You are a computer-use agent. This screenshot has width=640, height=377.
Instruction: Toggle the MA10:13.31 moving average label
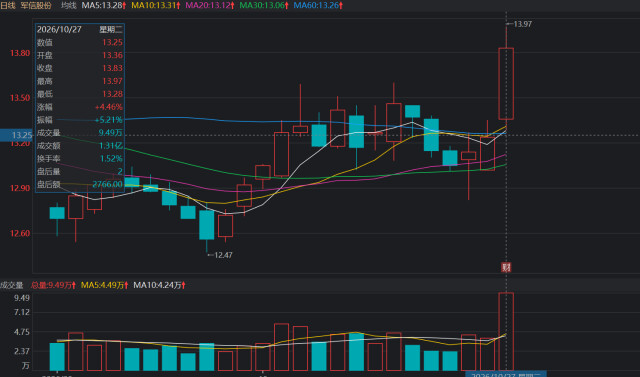153,6
